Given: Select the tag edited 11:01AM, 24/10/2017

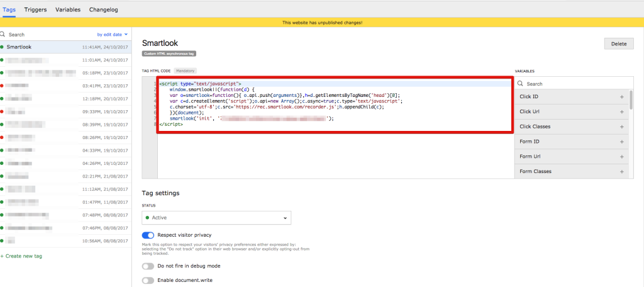Looking at the screenshot, I should 65,60.
